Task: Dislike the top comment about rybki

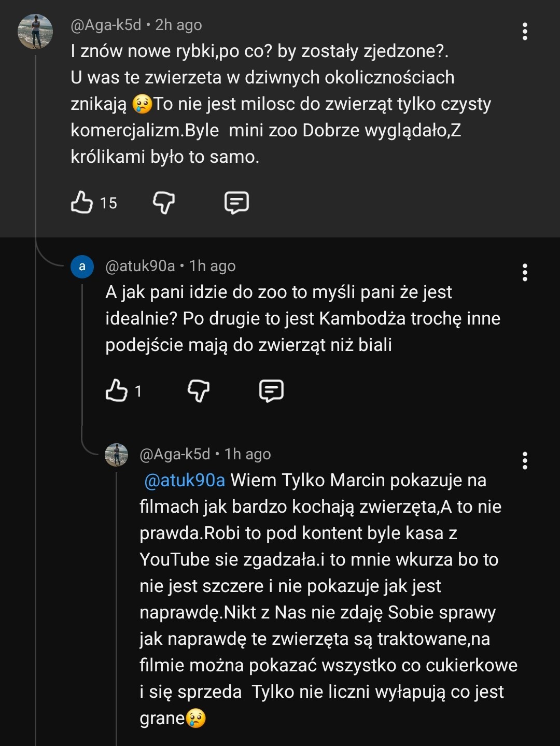Action: [163, 202]
